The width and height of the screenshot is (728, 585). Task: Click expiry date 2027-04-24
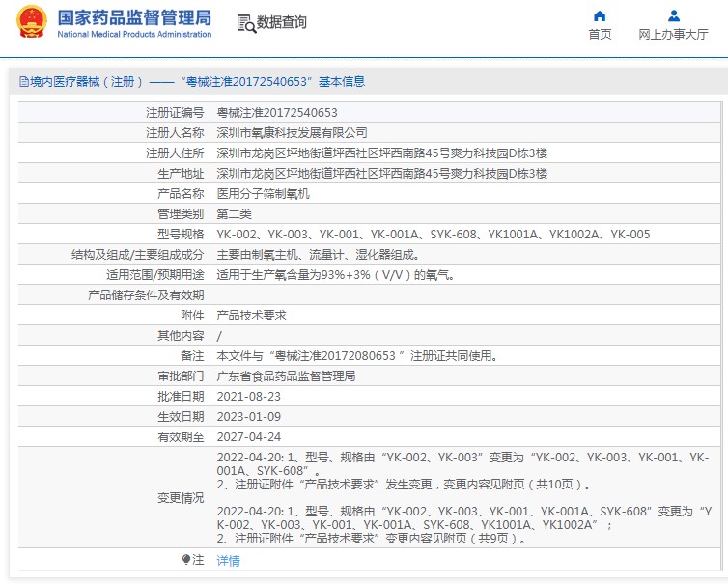tap(248, 437)
